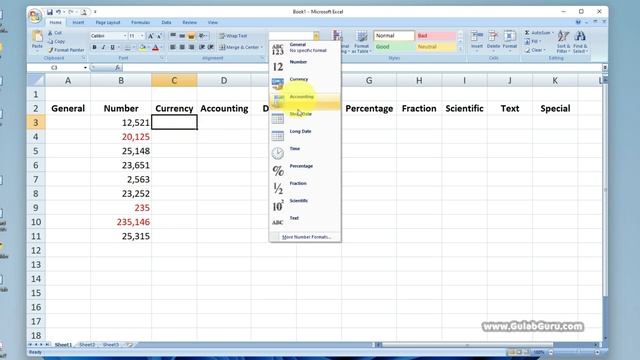Apply the Neutral cell style
The image size is (640, 360).
(436, 47)
